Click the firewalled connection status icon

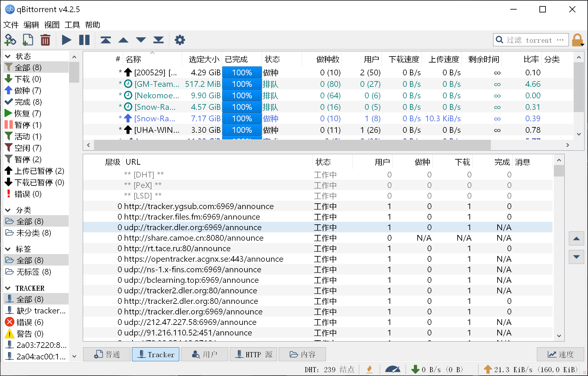coord(369,370)
